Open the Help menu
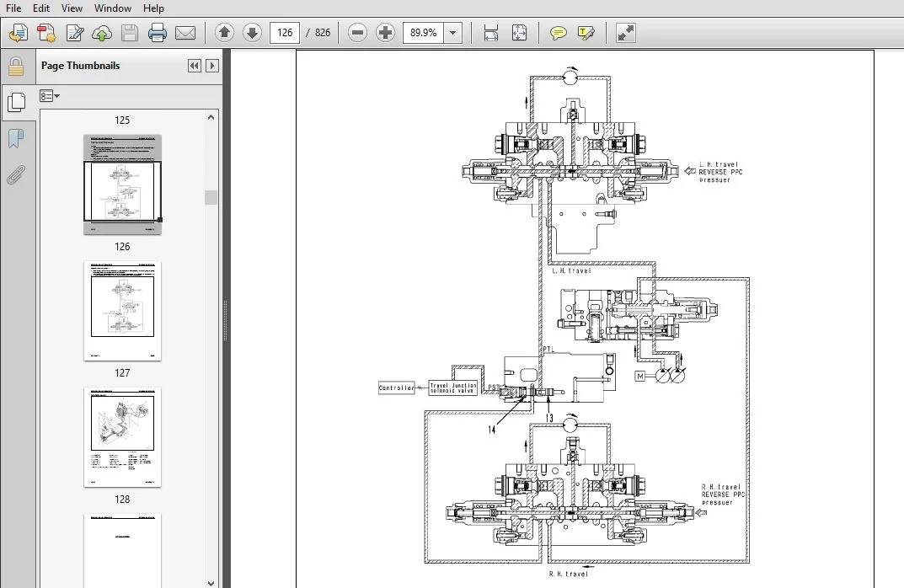904x588 pixels. (153, 8)
